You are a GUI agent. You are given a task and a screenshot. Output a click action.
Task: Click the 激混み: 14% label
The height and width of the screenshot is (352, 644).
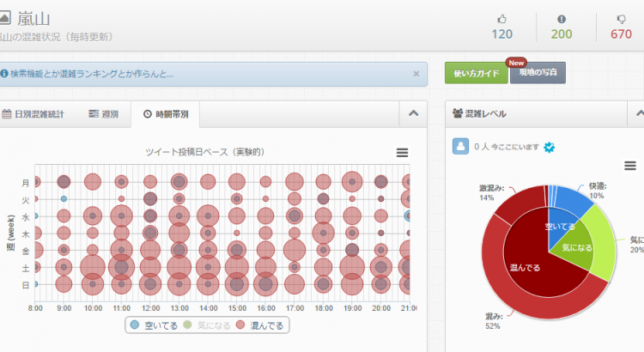(x=492, y=193)
